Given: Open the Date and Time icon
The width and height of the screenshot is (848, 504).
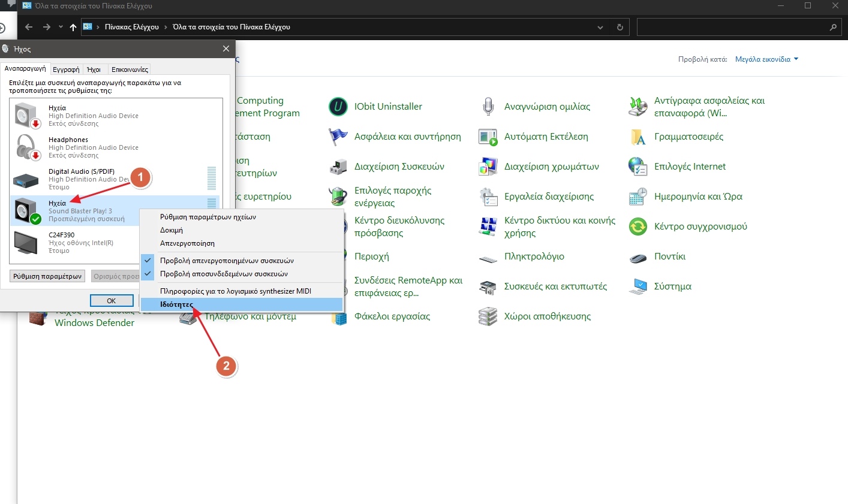Looking at the screenshot, I should click(x=638, y=197).
